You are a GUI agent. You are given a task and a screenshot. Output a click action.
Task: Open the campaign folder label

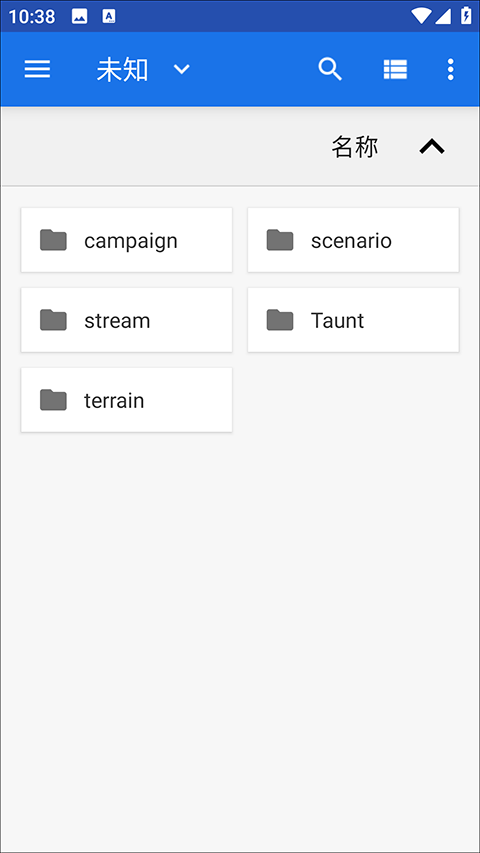[131, 241]
